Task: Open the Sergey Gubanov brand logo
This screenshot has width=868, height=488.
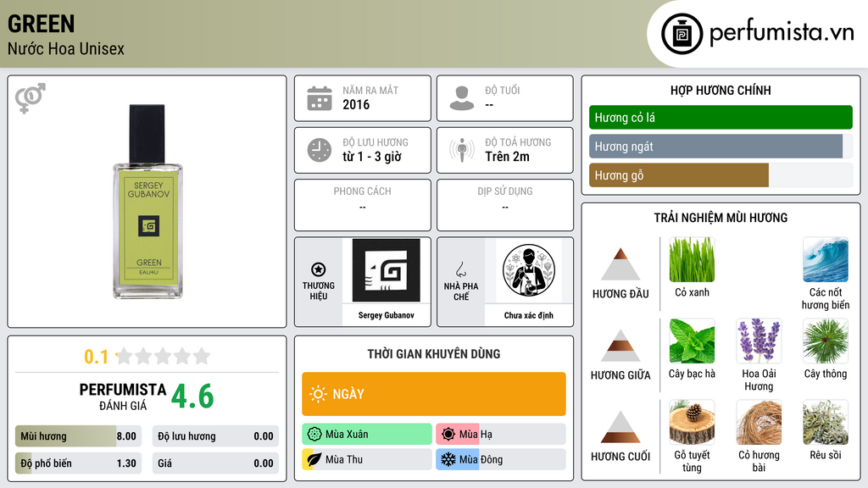Action: coord(387,270)
